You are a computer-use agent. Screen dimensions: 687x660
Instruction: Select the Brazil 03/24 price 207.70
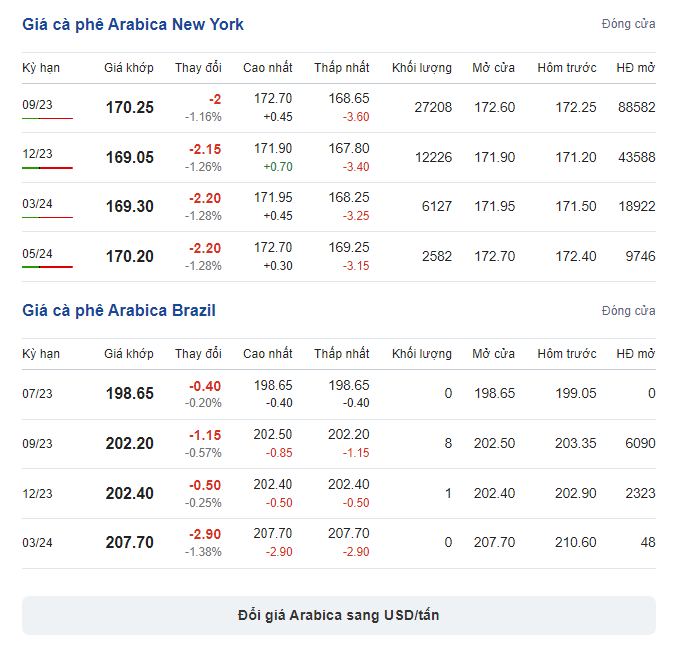(x=130, y=542)
